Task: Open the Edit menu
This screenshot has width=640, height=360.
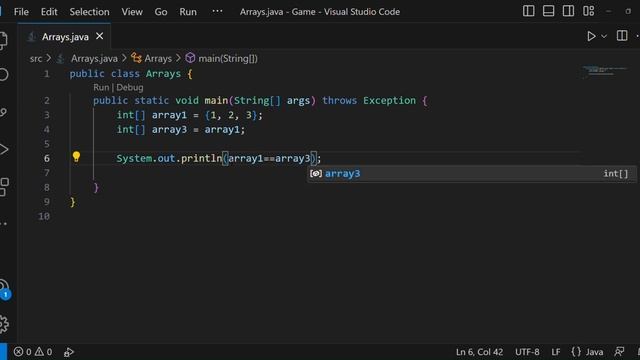Action: point(49,12)
